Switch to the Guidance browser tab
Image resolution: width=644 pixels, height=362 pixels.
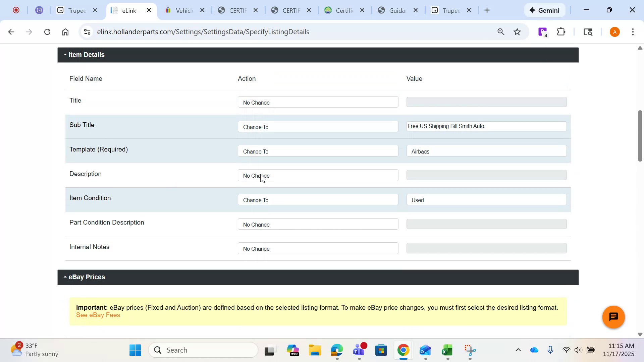point(397,10)
